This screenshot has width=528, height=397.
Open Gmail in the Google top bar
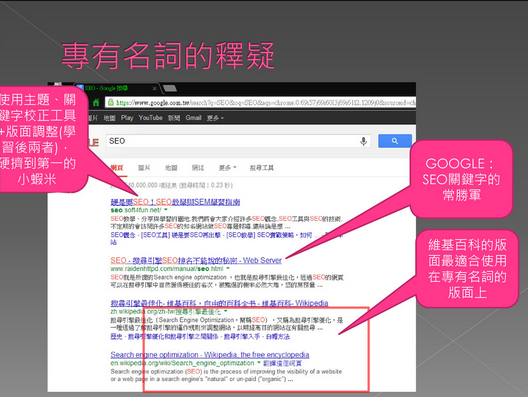tap(193, 118)
